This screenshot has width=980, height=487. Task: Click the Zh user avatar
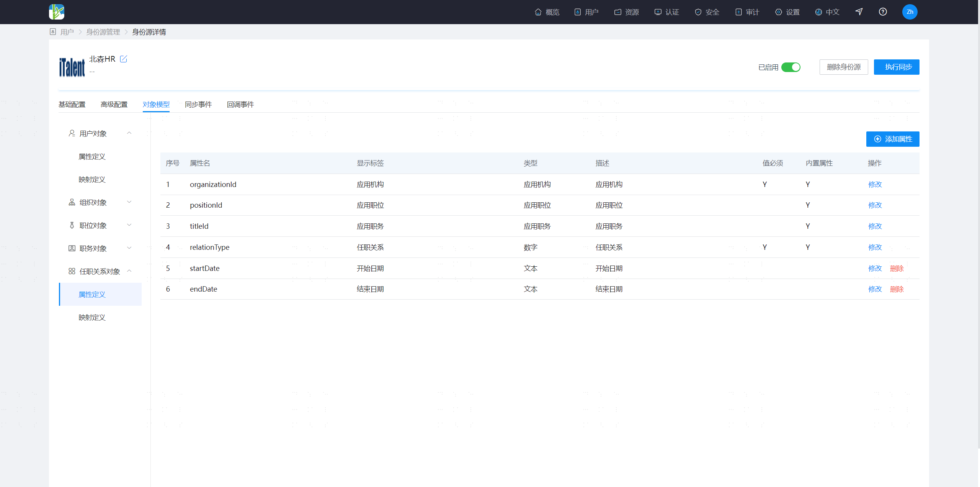point(910,12)
